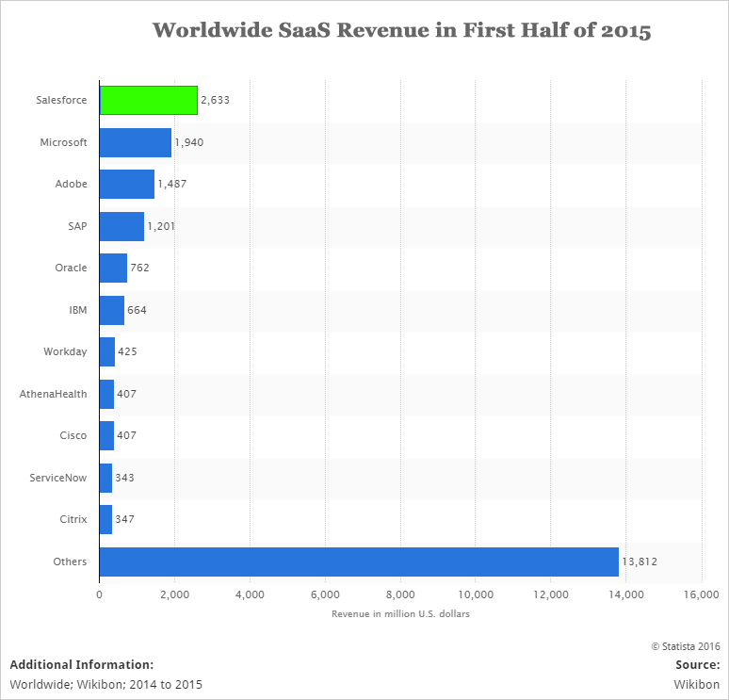
Task: Click the 'Adobe' axis label
Action: [72, 185]
